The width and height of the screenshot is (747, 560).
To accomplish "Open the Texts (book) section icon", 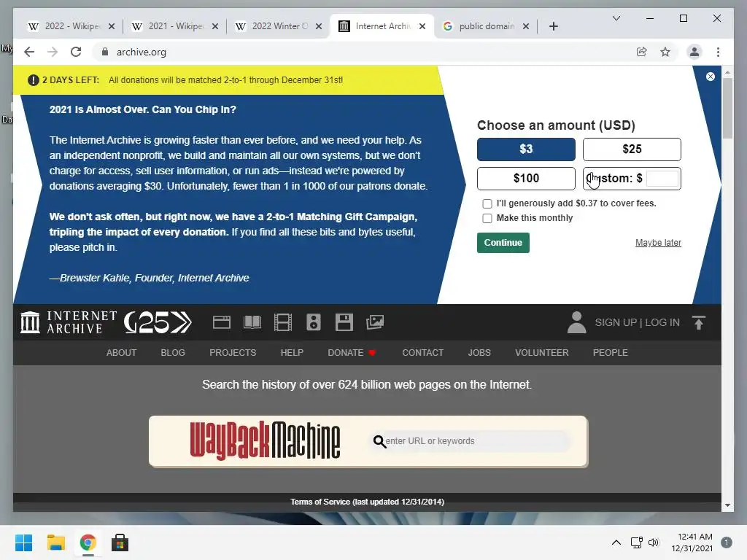I will point(252,322).
